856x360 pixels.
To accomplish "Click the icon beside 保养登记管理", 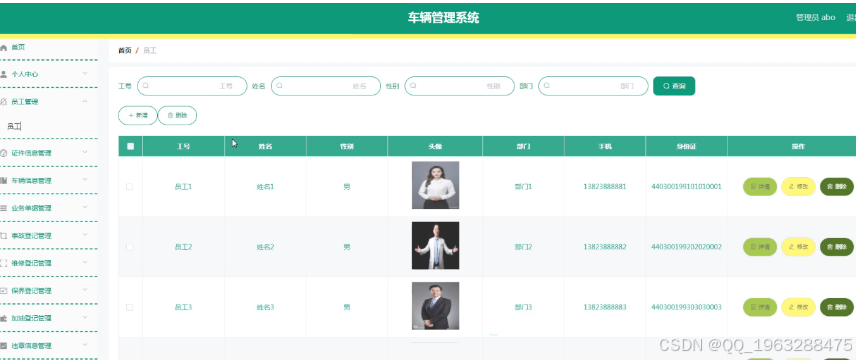I will [x=3, y=291].
